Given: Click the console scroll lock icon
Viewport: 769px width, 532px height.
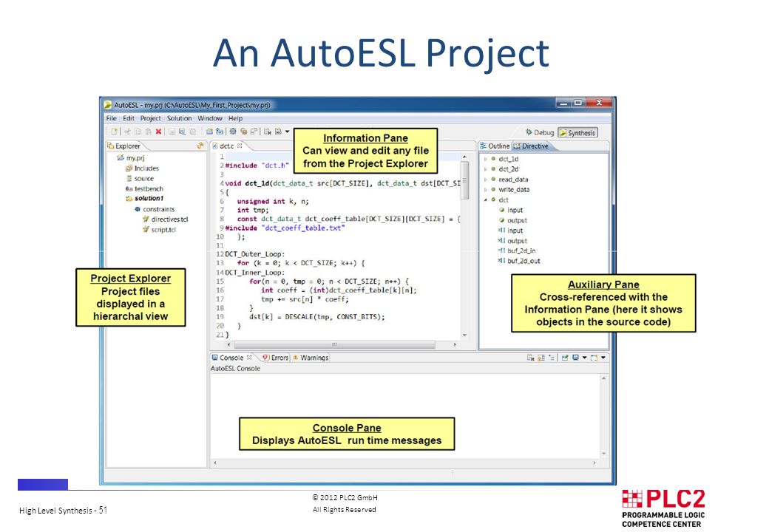Looking at the screenshot, I should 541,358.
